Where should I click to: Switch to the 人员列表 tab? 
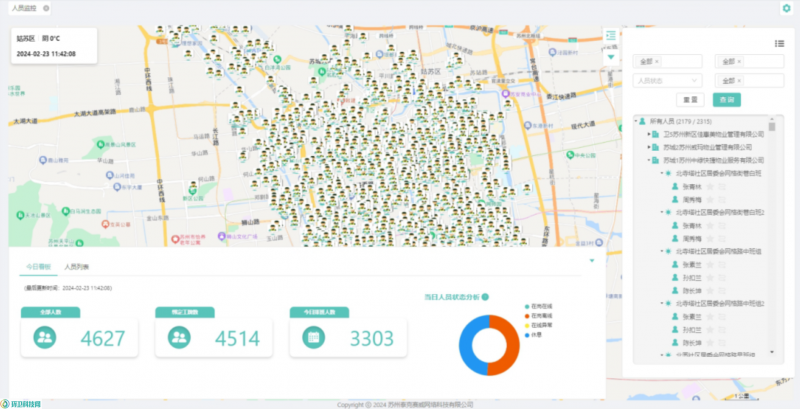[x=77, y=267]
